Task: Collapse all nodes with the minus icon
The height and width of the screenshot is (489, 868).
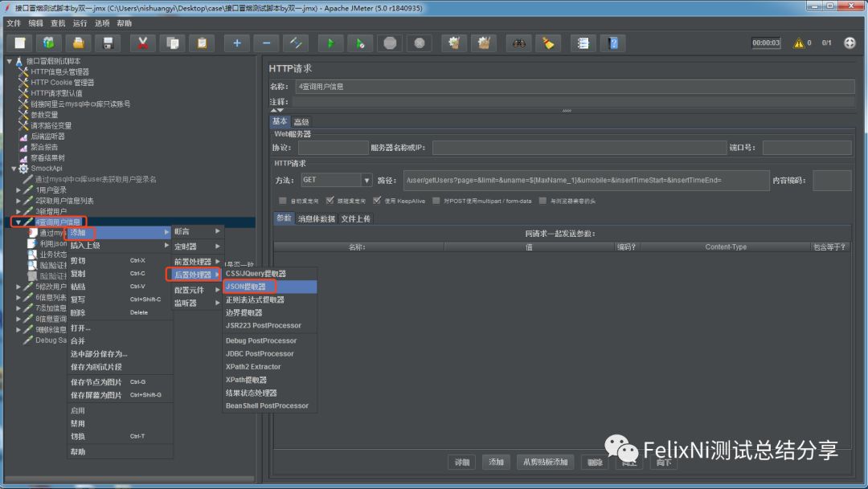Action: coord(266,43)
